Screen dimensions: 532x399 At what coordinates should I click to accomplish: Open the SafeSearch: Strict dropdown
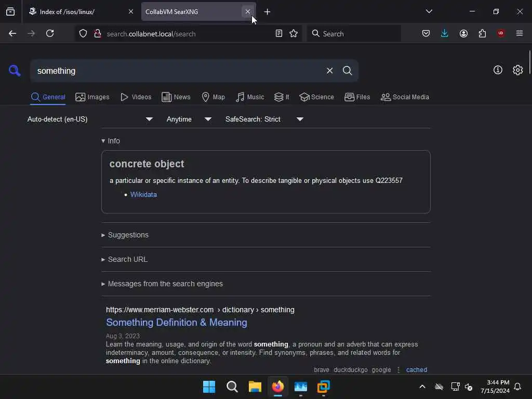(x=264, y=119)
